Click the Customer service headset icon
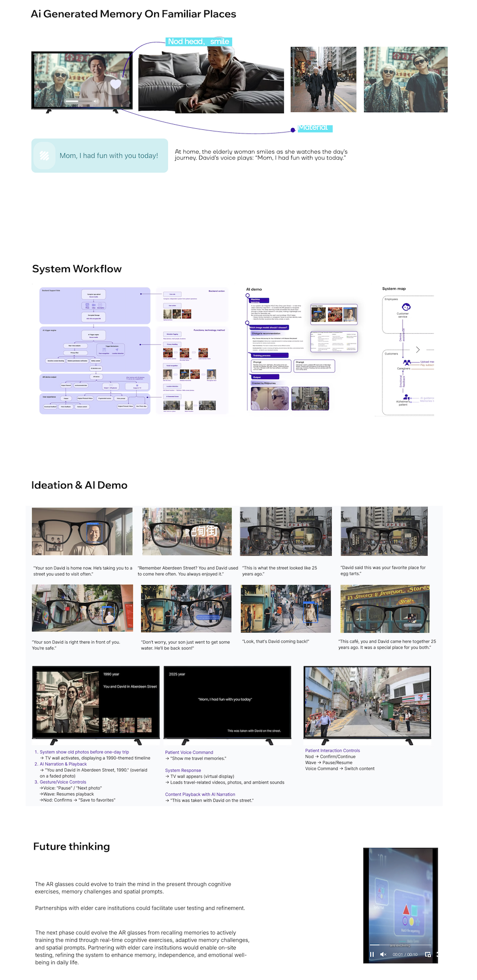 click(x=406, y=307)
